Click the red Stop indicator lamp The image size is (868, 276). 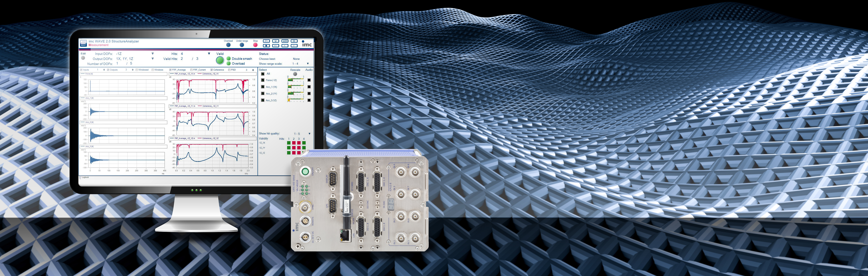[x=255, y=45]
